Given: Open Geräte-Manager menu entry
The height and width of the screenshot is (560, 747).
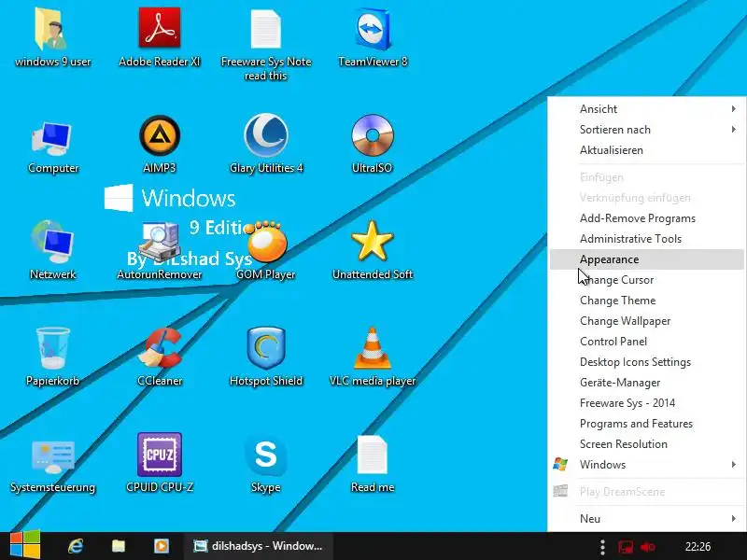Looking at the screenshot, I should tap(646, 382).
